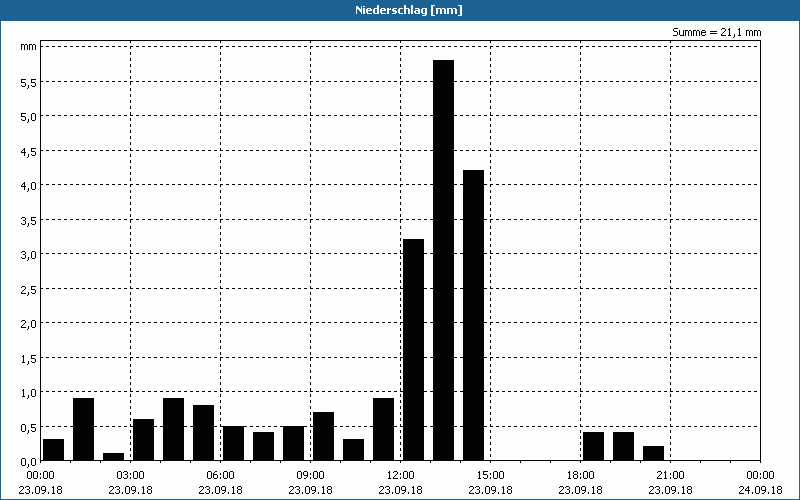Click the 4,0 y-axis label
This screenshot has height=500, width=800.
(29, 185)
